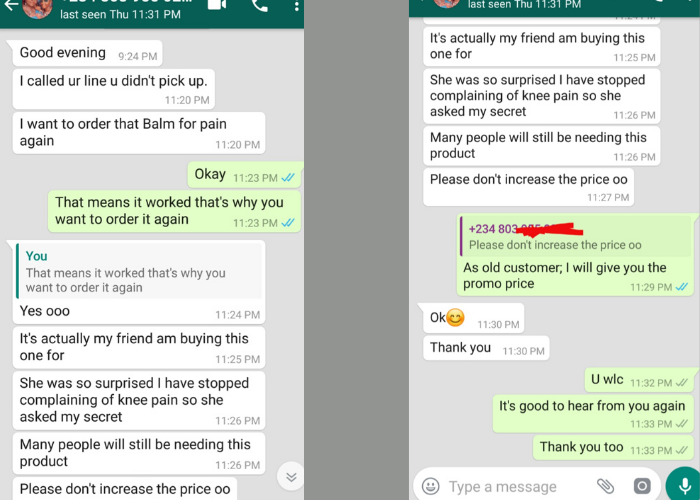700x500 pixels.
Task: Start a voice call with this contact
Action: [x=260, y=5]
